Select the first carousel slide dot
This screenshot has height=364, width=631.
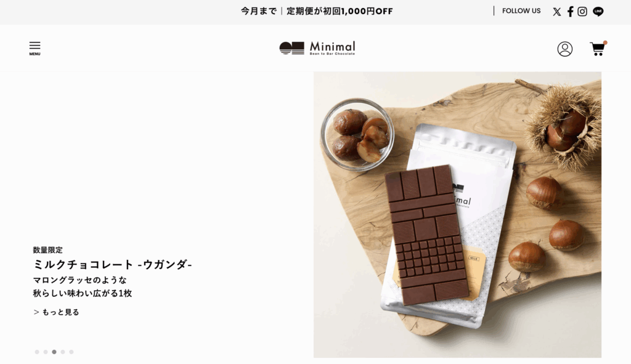[x=37, y=352]
